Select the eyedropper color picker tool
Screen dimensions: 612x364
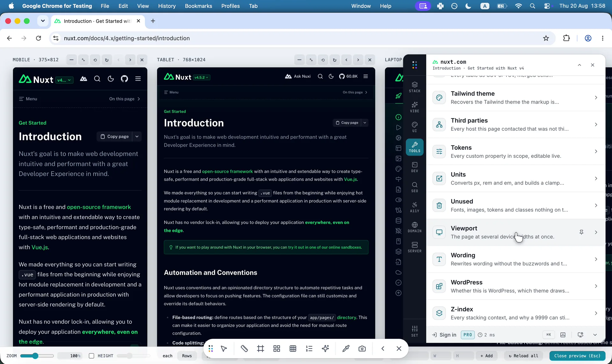coord(346,349)
